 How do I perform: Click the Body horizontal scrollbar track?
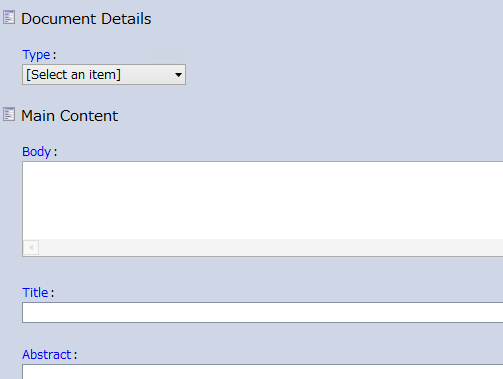tap(271, 248)
